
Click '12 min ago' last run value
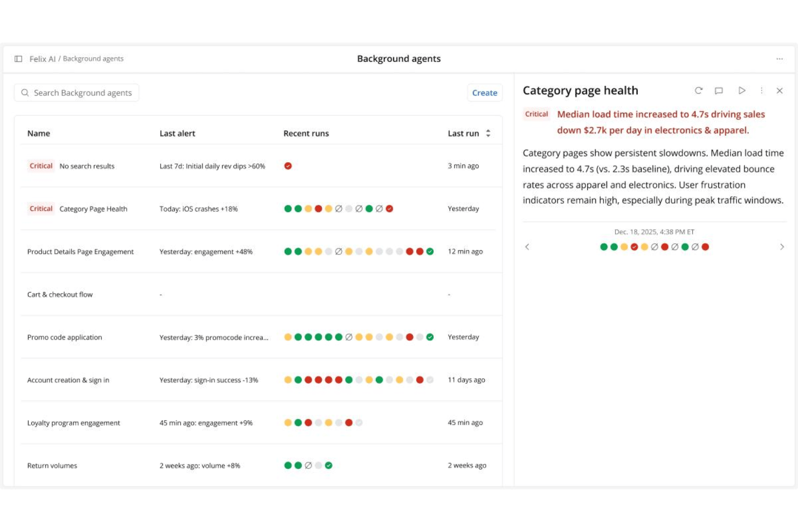[x=465, y=252]
